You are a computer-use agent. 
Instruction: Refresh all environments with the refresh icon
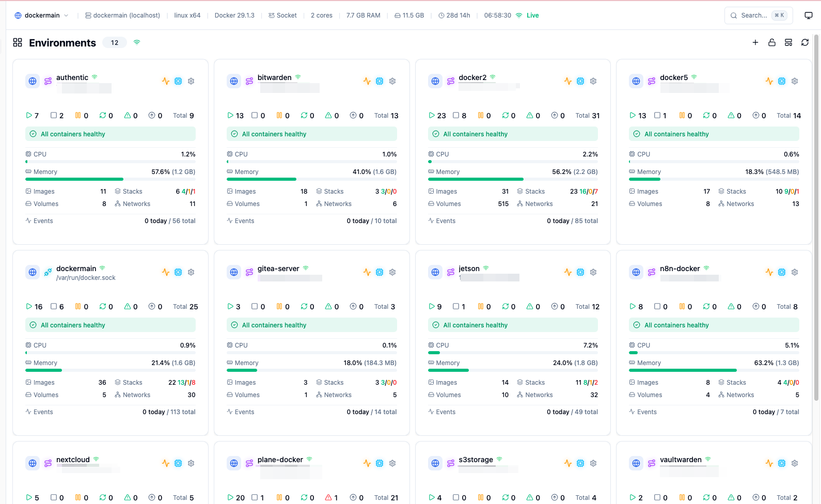tap(805, 42)
